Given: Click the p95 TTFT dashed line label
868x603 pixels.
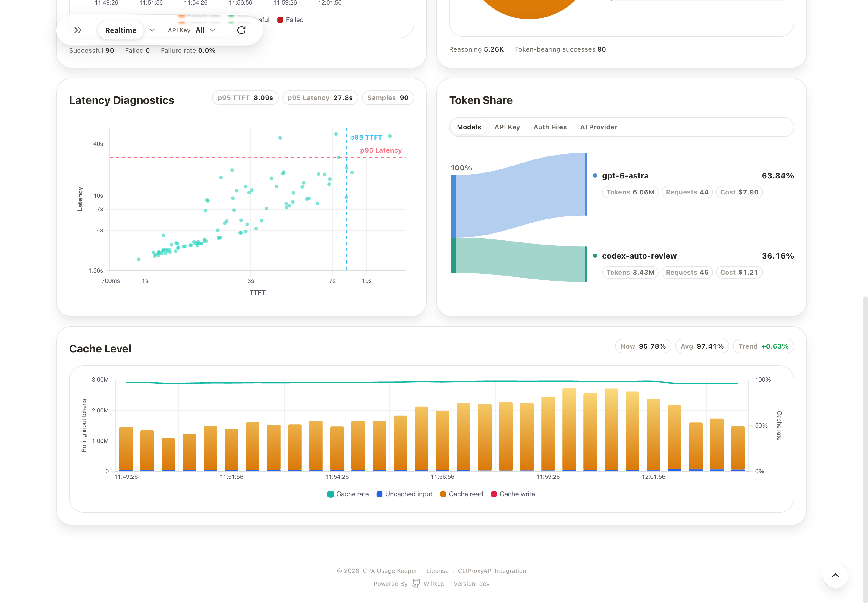Looking at the screenshot, I should 366,137.
